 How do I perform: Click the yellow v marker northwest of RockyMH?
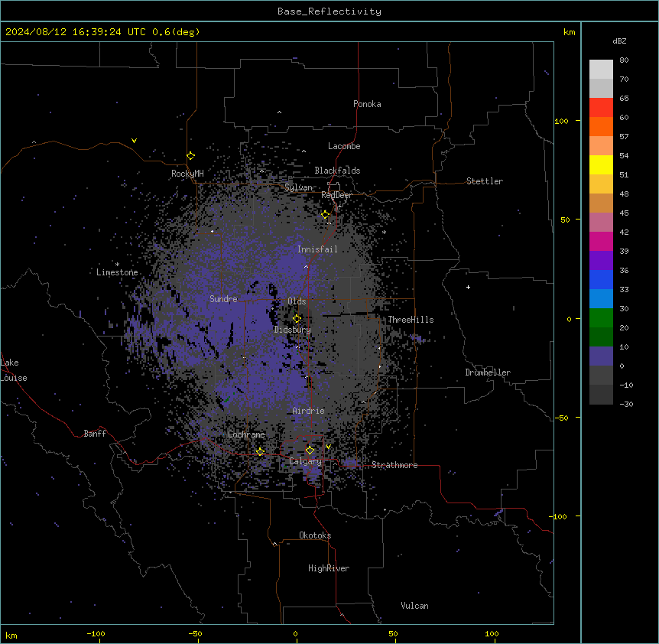134,141
